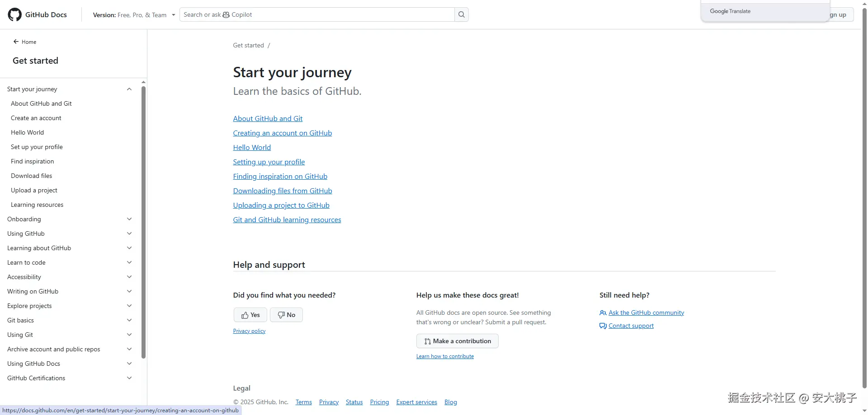Expand the GitHub Certifications section
Viewport: 868px width, 415px height.
pos(129,378)
